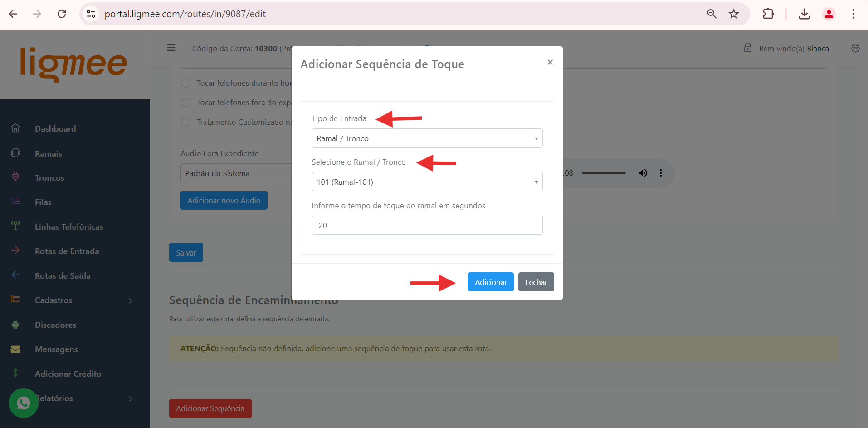This screenshot has width=868, height=428.
Task: Click the Mensagens envelope icon
Action: tap(15, 349)
